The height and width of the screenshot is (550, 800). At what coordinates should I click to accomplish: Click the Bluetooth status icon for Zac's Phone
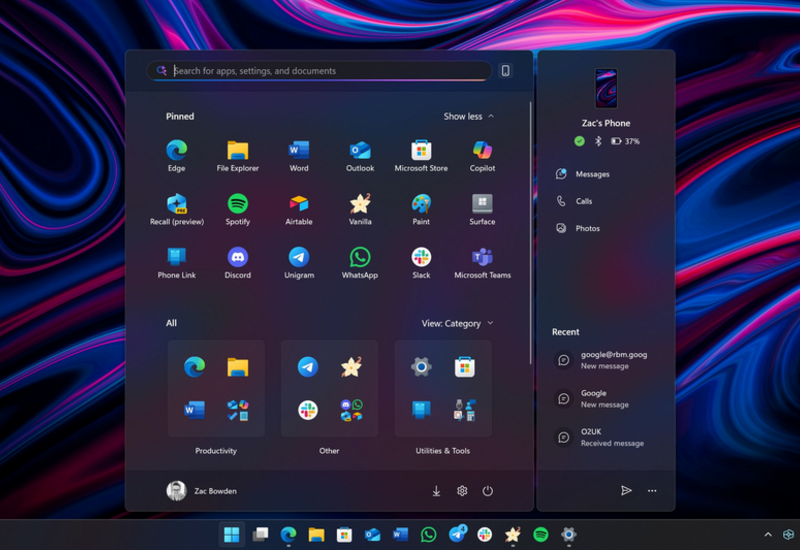[598, 141]
